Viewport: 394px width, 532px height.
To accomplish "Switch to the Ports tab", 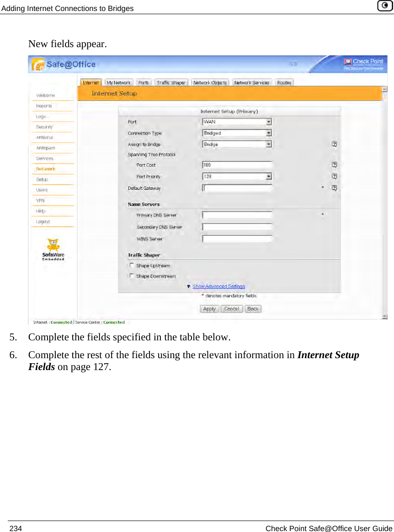I will coord(144,82).
